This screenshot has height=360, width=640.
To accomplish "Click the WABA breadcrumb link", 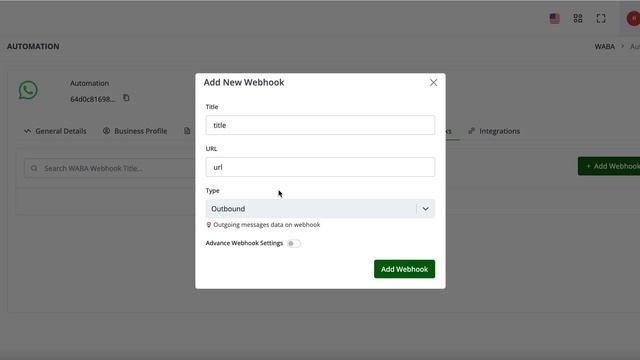I will (604, 47).
